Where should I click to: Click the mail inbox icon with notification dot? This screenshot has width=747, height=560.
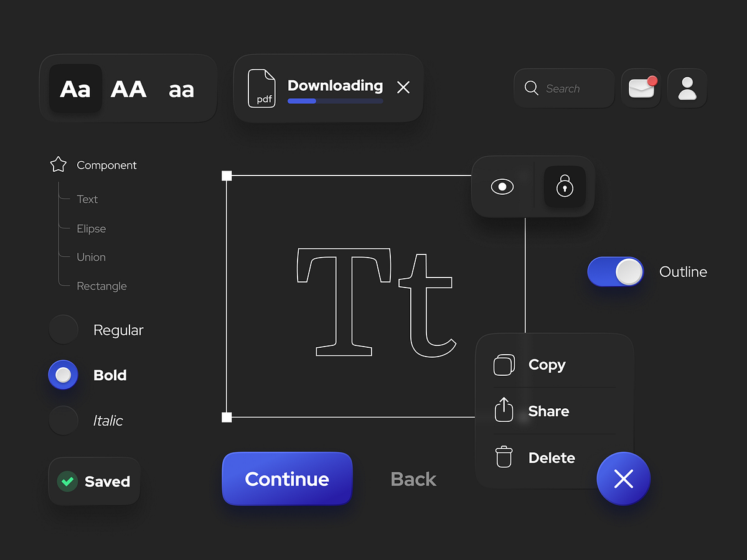(641, 88)
